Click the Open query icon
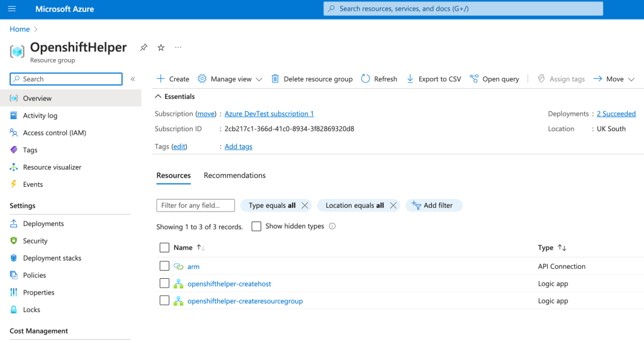Image resolution: width=644 pixels, height=343 pixels. (x=474, y=79)
